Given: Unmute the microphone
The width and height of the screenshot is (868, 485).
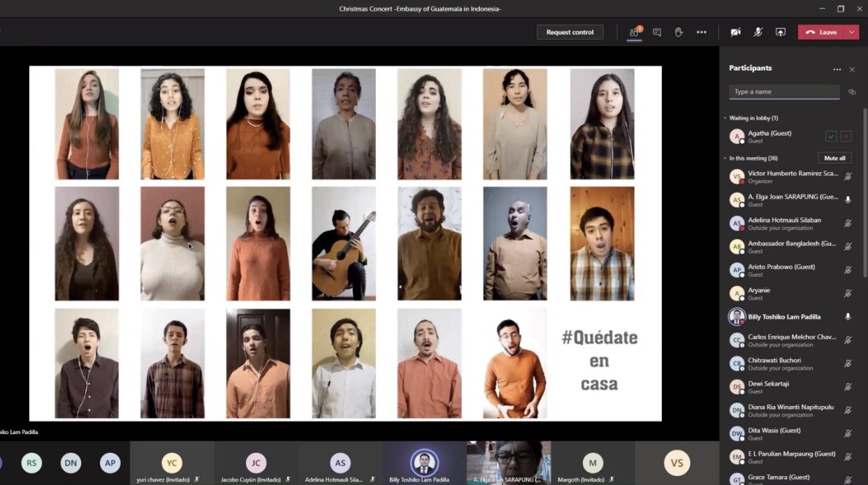Looking at the screenshot, I should point(758,32).
